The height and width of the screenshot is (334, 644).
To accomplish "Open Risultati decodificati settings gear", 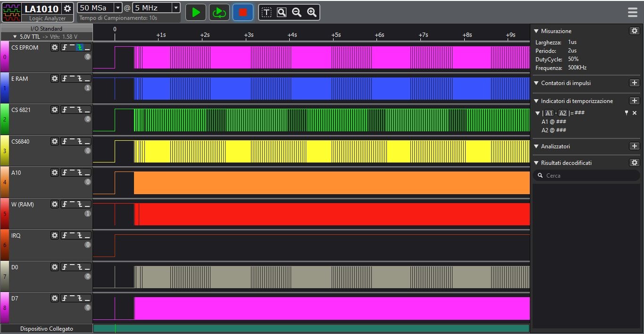I will tap(635, 163).
